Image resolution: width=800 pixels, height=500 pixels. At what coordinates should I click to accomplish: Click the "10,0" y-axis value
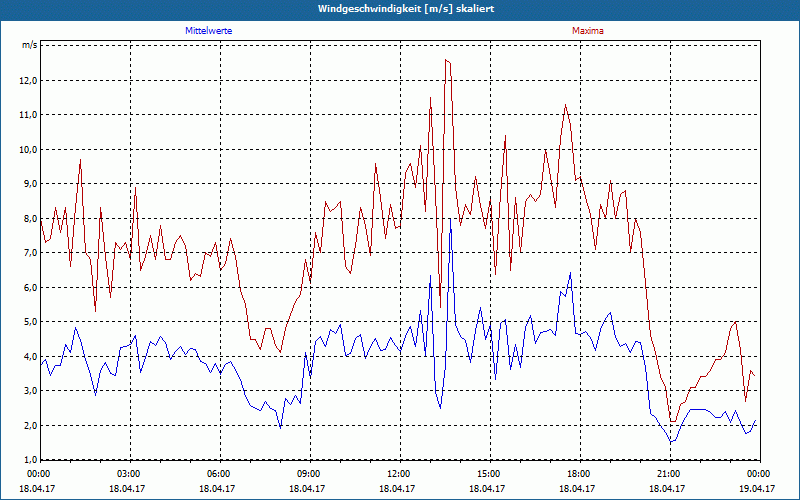(29, 149)
